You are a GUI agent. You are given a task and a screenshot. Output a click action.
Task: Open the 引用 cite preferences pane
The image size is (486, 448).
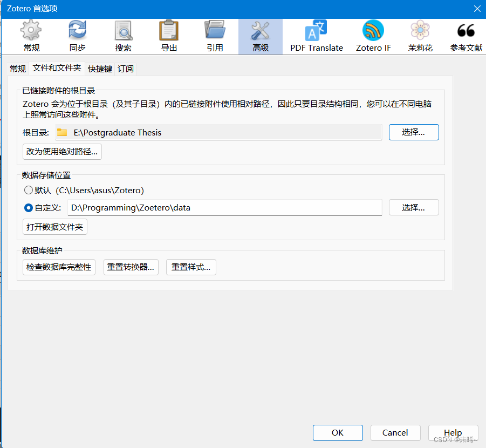point(215,37)
